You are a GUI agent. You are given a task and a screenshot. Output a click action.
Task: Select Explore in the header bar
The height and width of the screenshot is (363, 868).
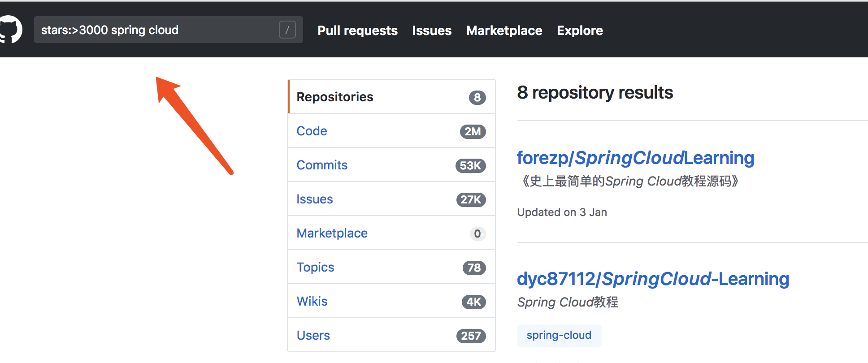(x=580, y=30)
